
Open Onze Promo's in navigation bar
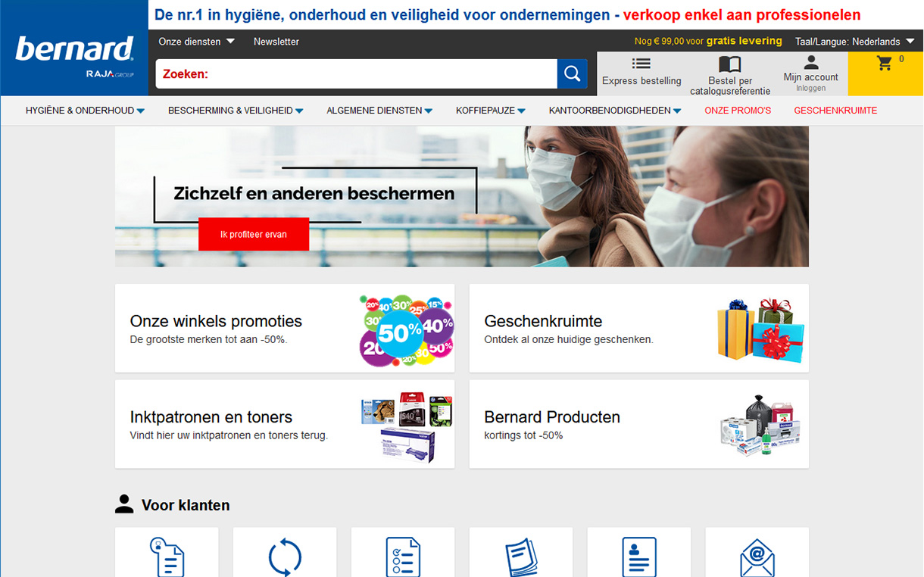737,111
